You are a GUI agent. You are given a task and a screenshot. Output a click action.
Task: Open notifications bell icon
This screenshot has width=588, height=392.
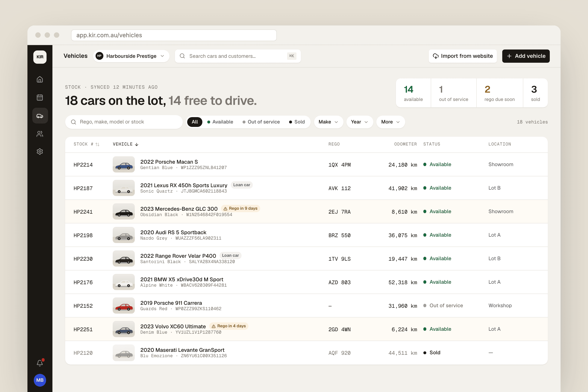tap(40, 363)
